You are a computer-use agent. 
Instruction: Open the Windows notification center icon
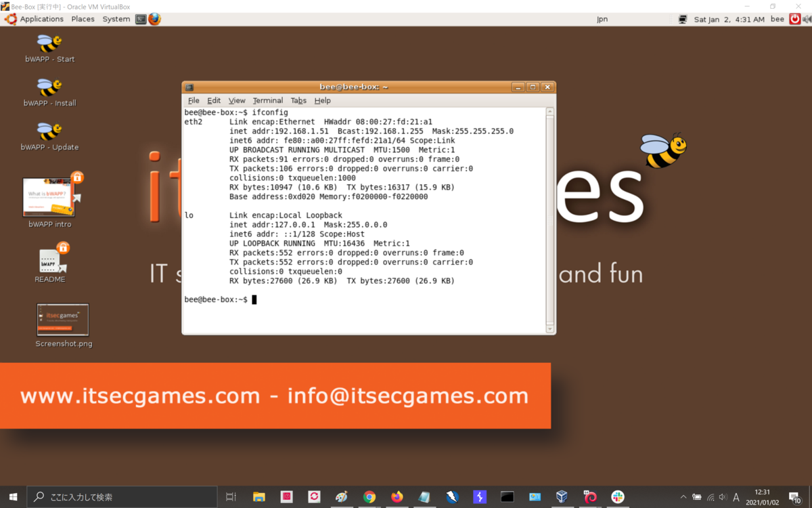tap(795, 496)
